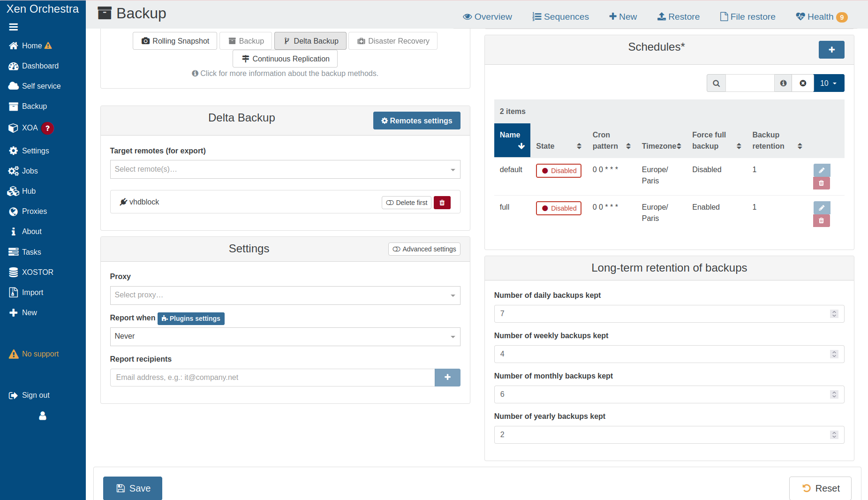Open XOSTOR in the sidebar menu

(37, 272)
